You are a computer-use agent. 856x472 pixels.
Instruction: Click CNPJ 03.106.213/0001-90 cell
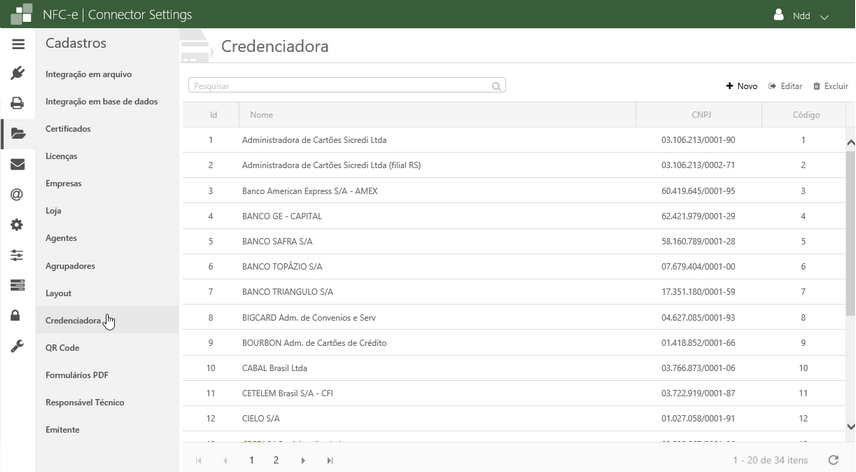pyautogui.click(x=698, y=140)
